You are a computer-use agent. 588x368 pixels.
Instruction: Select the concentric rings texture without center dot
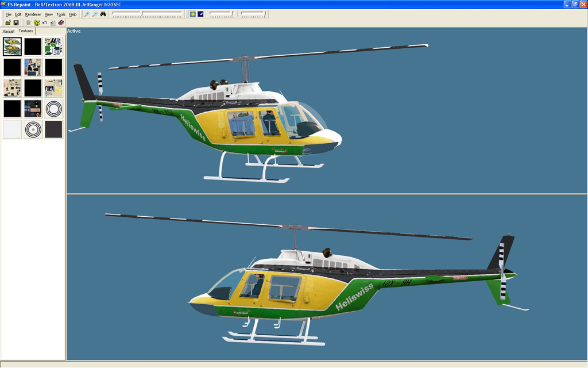53,109
